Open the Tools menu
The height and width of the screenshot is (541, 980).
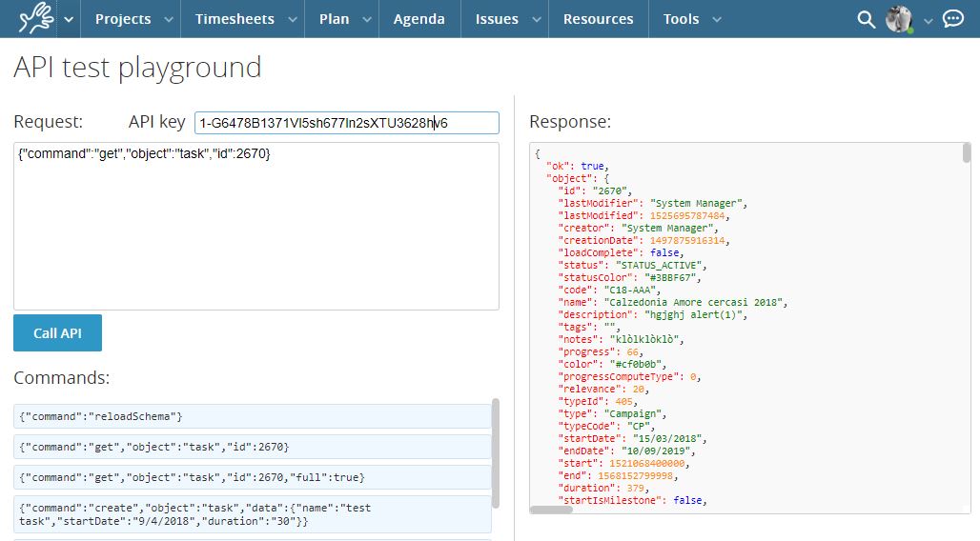(x=681, y=19)
